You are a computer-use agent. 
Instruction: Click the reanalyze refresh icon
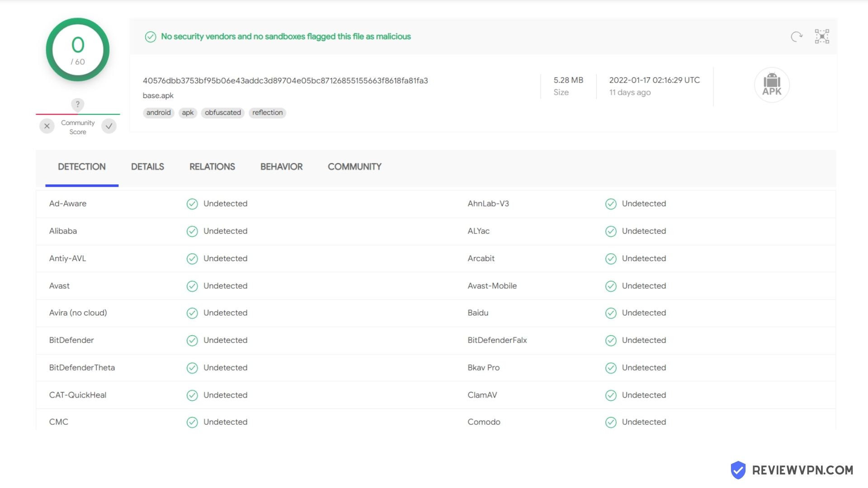[797, 37]
